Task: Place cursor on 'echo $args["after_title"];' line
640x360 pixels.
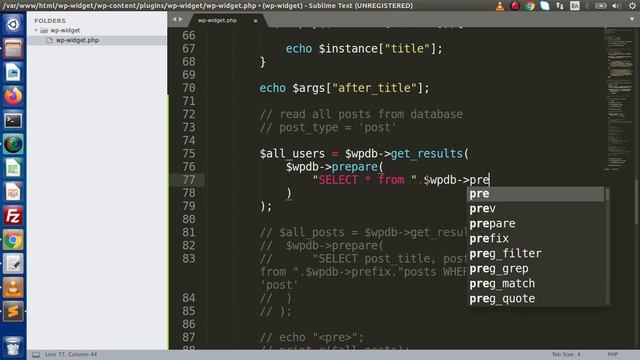Action: point(344,88)
